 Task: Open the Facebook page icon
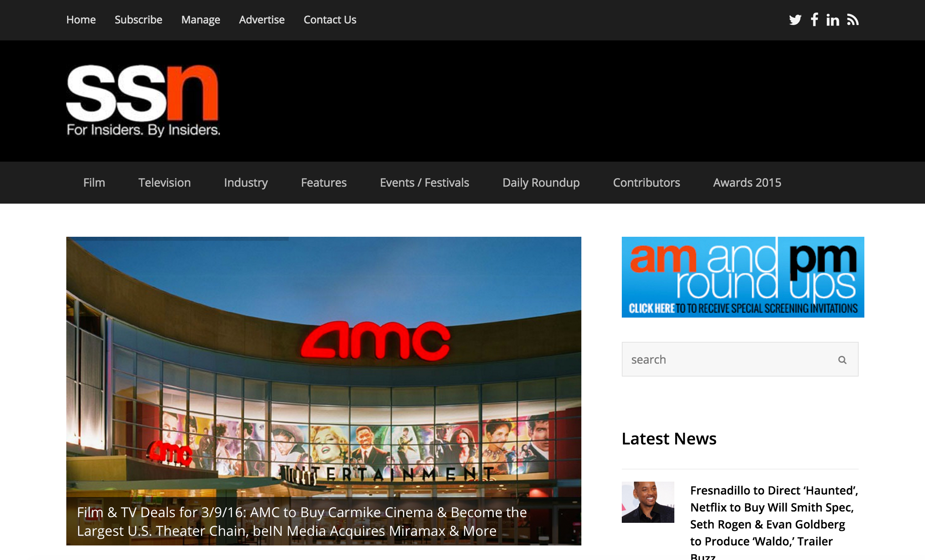click(x=814, y=19)
